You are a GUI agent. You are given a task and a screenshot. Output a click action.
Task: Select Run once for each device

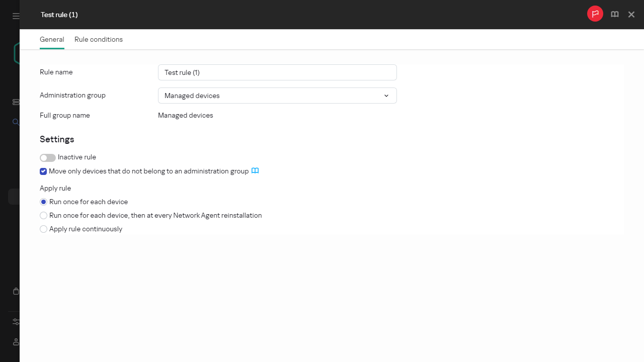pos(44,202)
